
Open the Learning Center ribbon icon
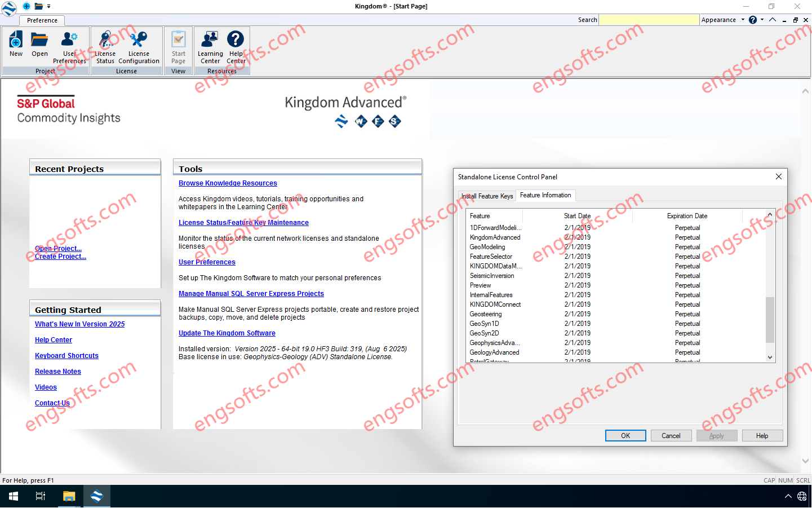[x=210, y=47]
